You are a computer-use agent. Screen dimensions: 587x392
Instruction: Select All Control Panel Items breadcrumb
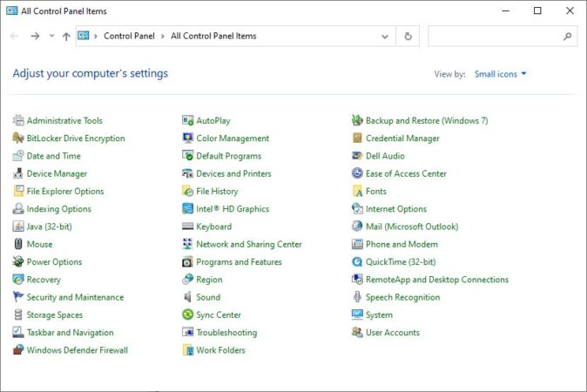coord(213,37)
